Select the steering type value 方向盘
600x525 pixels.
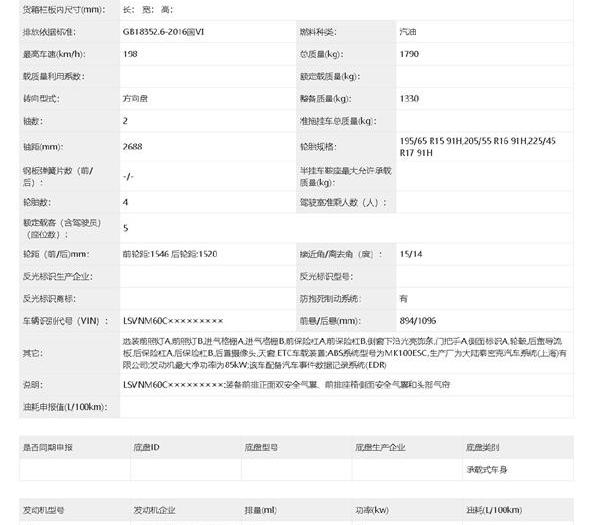[135, 99]
